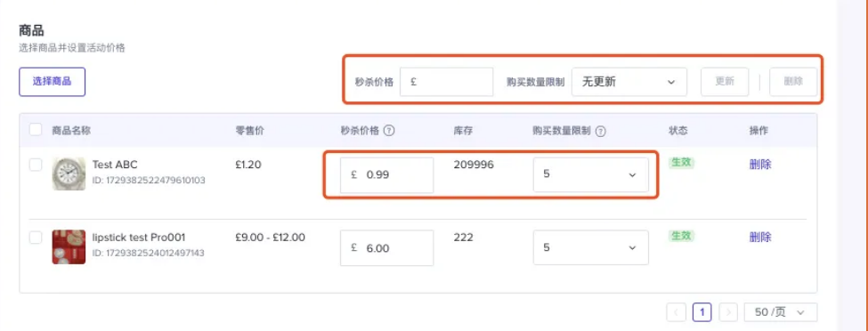This screenshot has width=868, height=331.
Task: Click the bulk 删除 button at top
Action: tap(793, 82)
